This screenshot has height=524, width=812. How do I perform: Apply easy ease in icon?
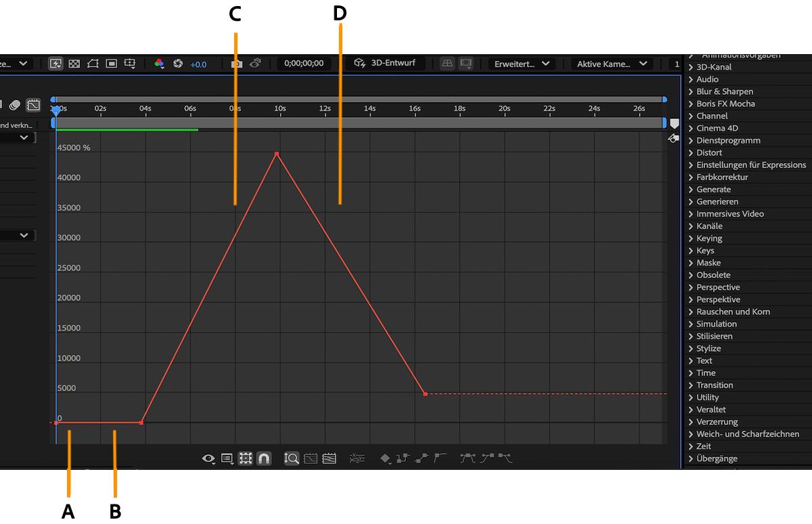[487, 458]
